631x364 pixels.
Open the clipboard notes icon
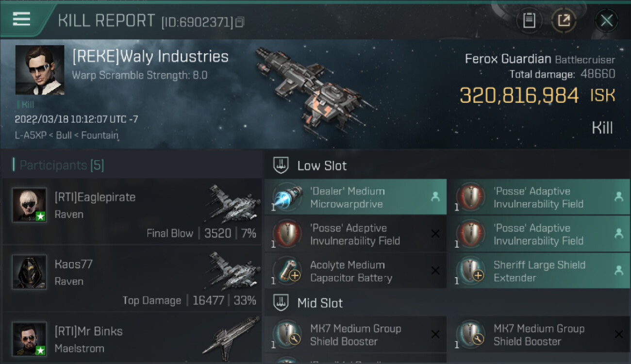(x=529, y=20)
